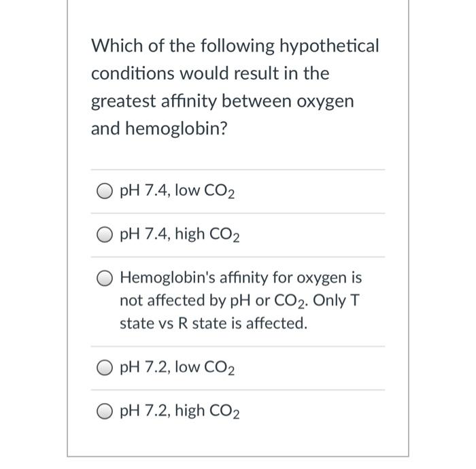Click the "pH 7.4, low CO2" answer label

177,191
